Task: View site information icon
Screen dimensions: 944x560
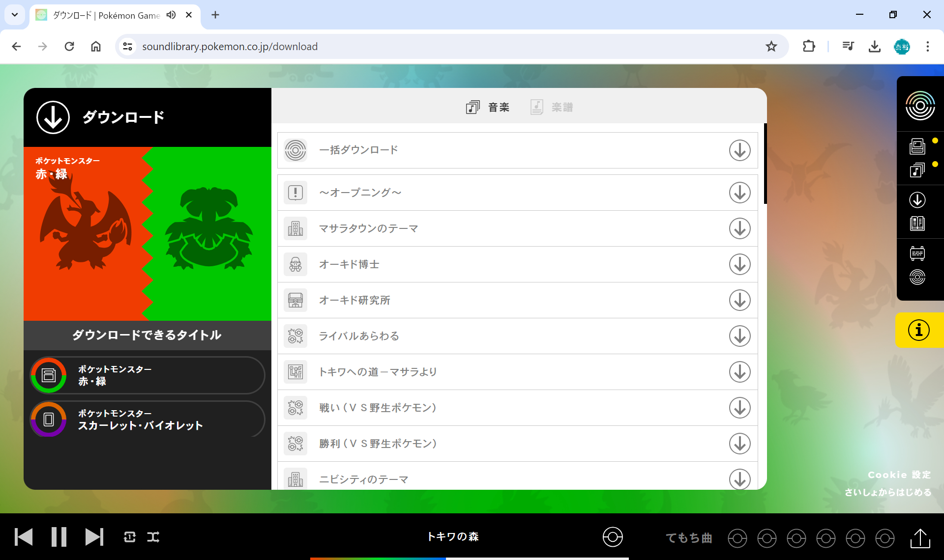Action: [128, 47]
